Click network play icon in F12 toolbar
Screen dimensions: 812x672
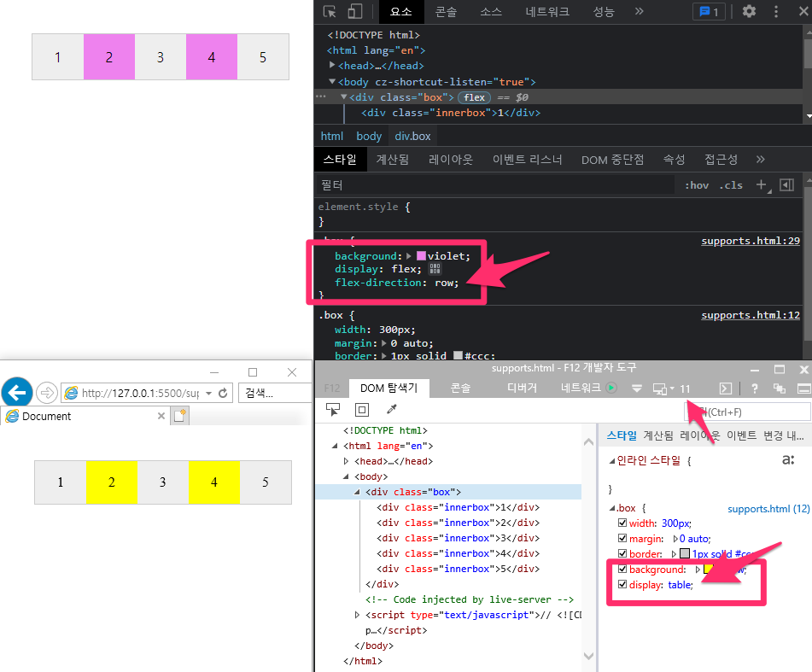click(611, 388)
